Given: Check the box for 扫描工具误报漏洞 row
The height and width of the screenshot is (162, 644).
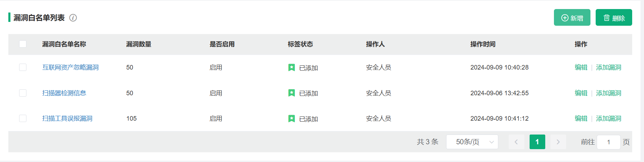Looking at the screenshot, I should click(x=23, y=118).
